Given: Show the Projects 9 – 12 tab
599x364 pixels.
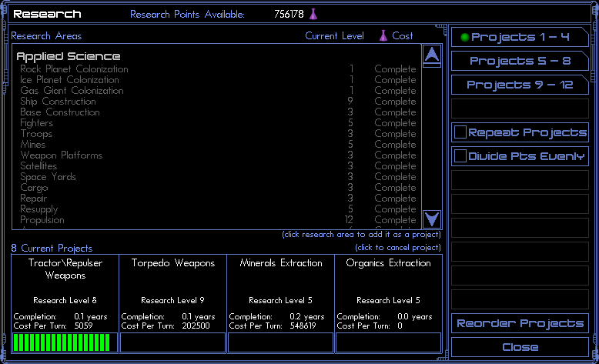Looking at the screenshot, I should click(x=520, y=85).
